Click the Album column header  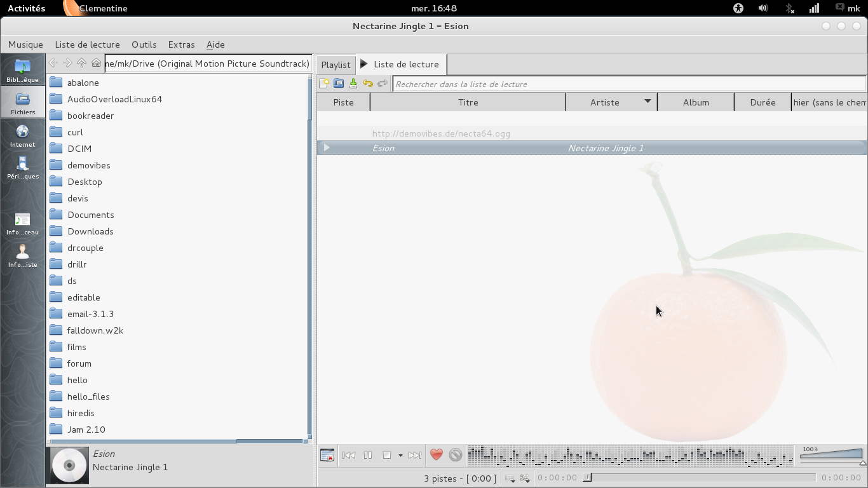[x=696, y=102]
